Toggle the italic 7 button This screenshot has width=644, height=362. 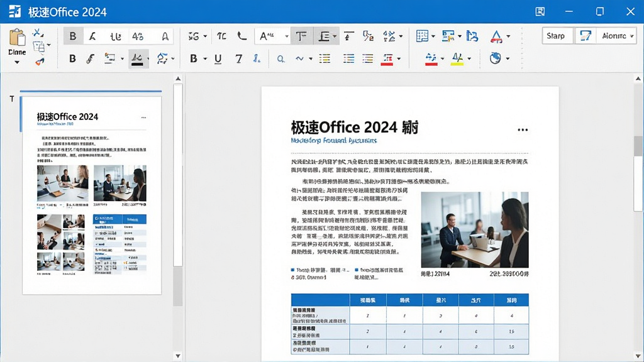(238, 58)
